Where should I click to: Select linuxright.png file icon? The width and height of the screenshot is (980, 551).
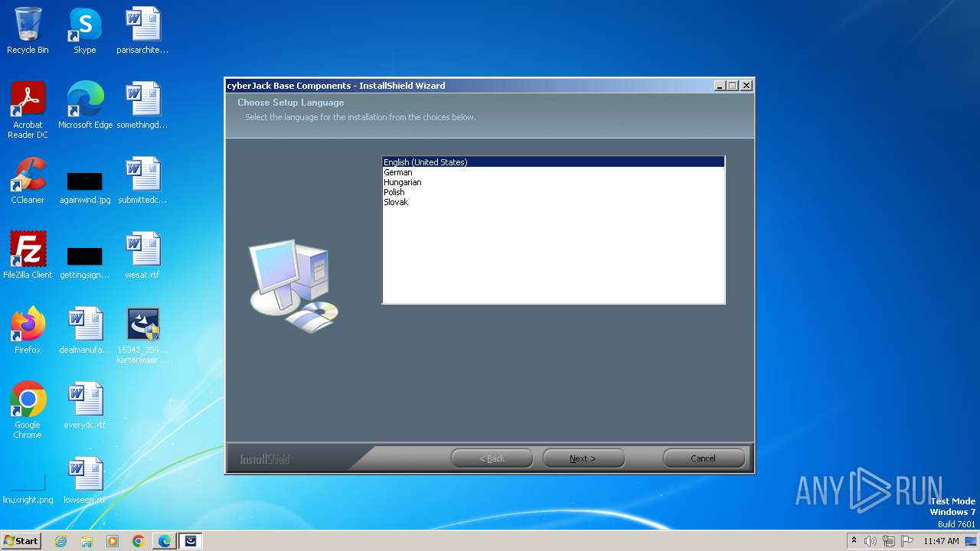(x=28, y=489)
